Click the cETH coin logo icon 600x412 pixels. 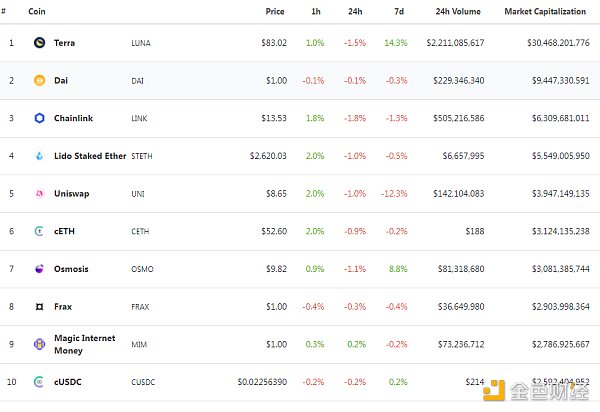click(x=40, y=231)
